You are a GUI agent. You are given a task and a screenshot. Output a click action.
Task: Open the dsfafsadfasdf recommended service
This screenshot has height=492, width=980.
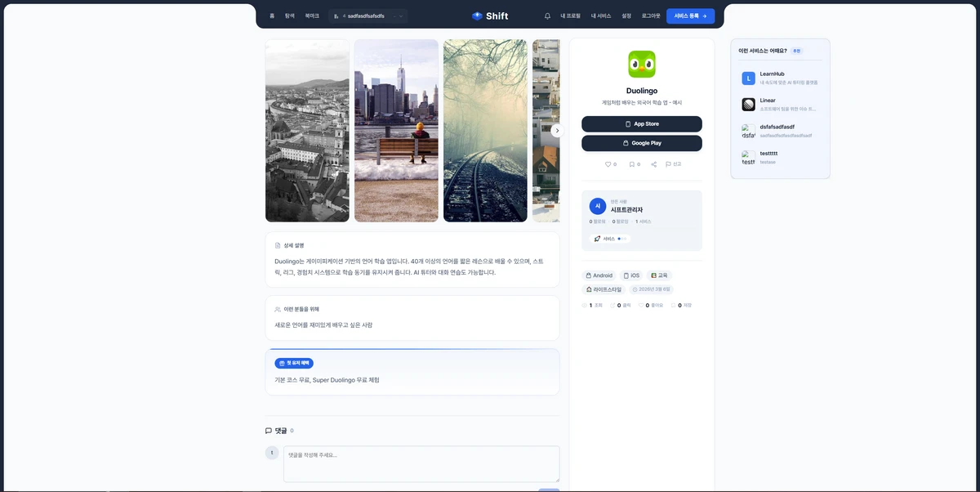coord(780,131)
